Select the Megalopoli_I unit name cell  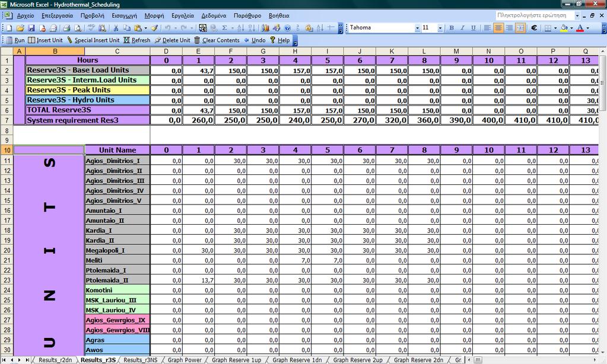click(117, 250)
